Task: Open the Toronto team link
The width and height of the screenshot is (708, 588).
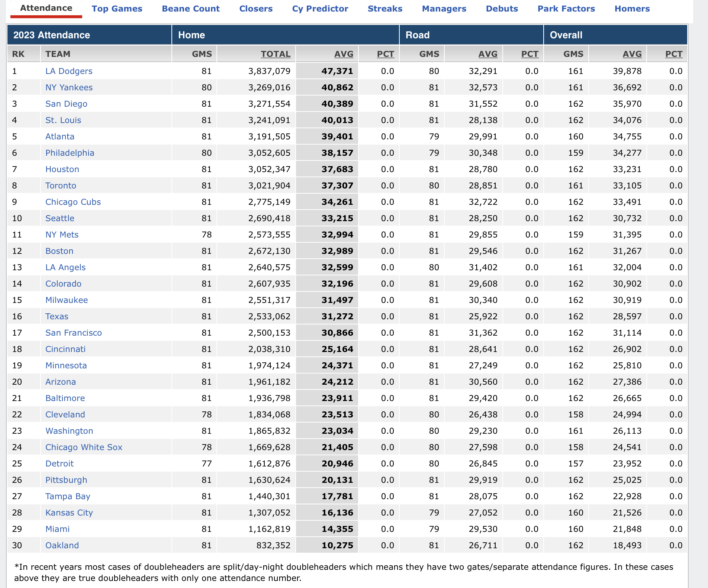Action: pos(61,185)
